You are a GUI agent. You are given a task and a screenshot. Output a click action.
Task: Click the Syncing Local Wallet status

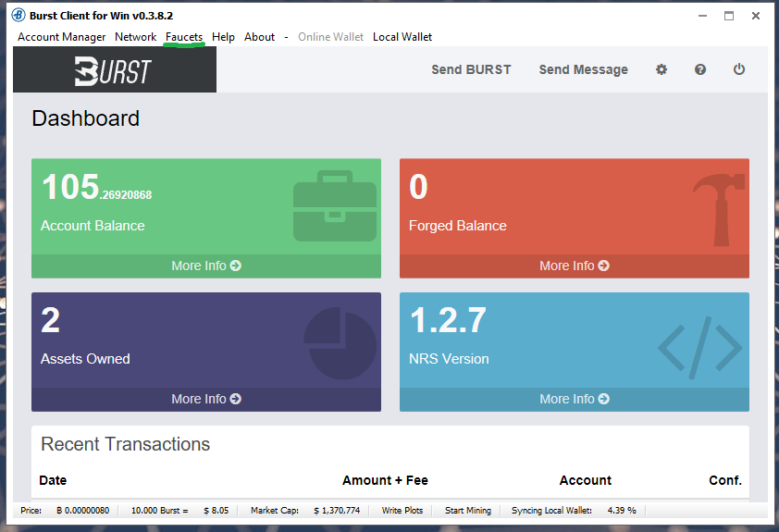[x=551, y=510]
